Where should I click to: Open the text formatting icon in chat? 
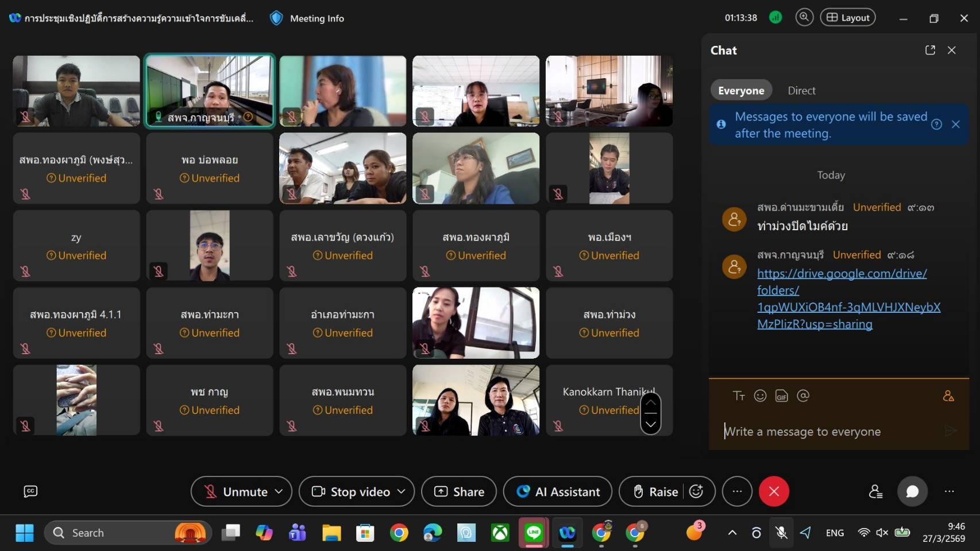pos(739,395)
